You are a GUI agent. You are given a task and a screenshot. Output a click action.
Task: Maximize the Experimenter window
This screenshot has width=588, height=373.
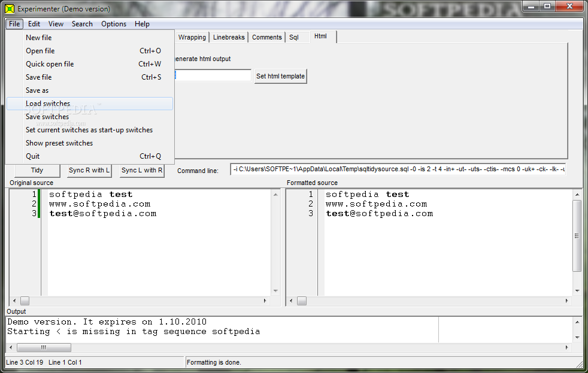coord(547,7)
